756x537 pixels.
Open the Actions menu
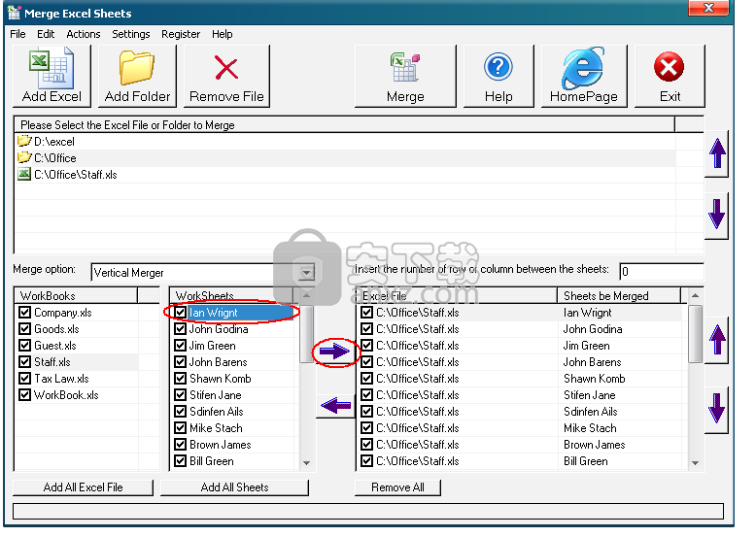(x=84, y=34)
